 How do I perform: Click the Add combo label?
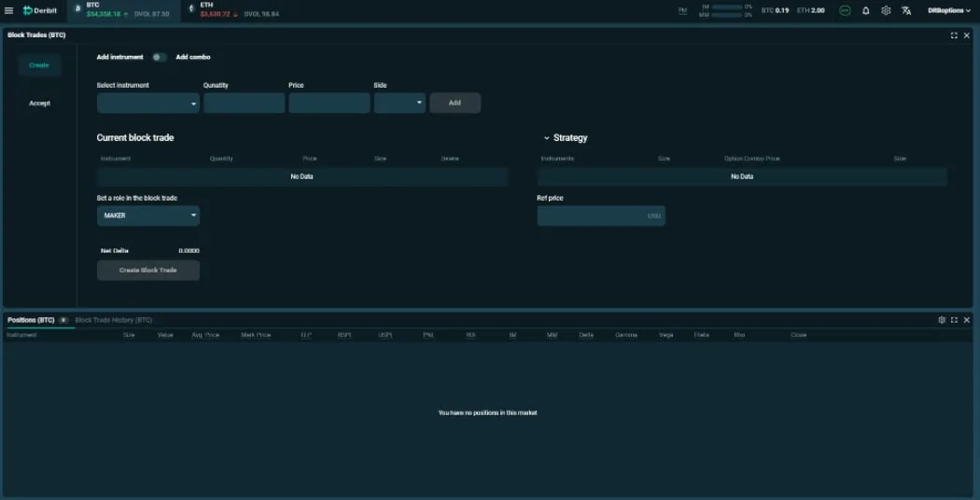(193, 58)
